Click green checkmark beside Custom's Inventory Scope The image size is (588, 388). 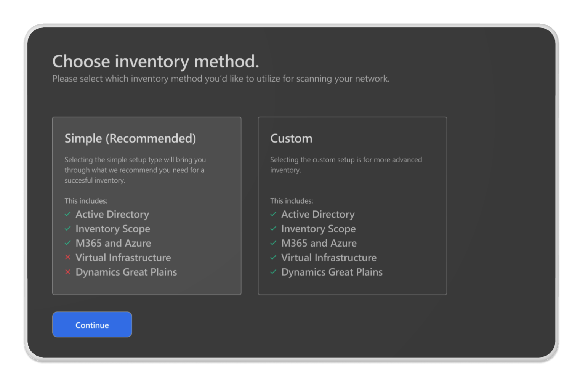[273, 229]
